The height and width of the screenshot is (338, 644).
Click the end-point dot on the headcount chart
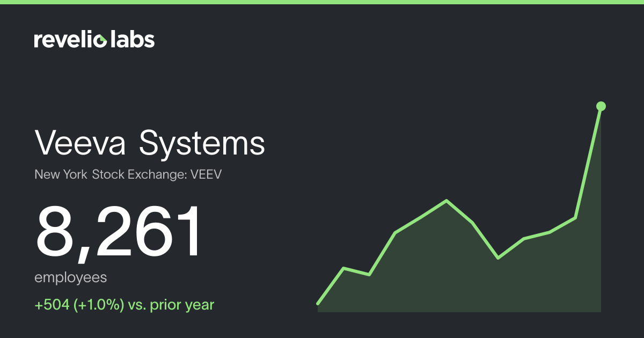pyautogui.click(x=601, y=106)
